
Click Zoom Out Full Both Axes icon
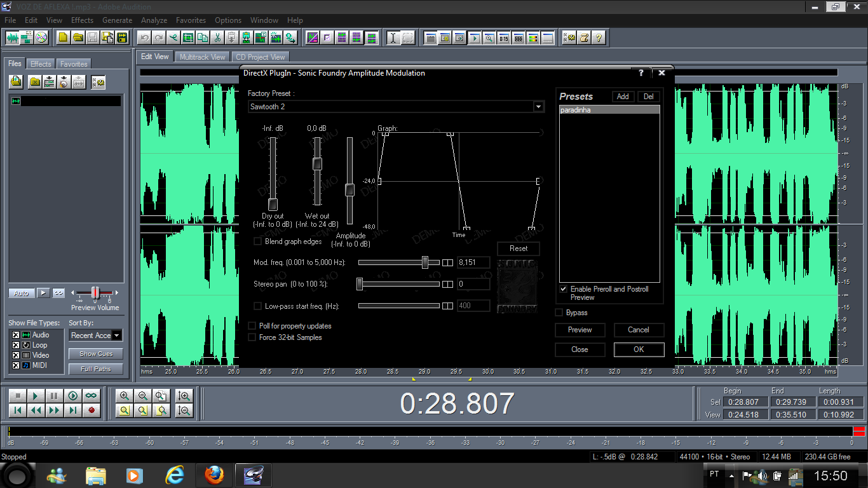point(161,396)
